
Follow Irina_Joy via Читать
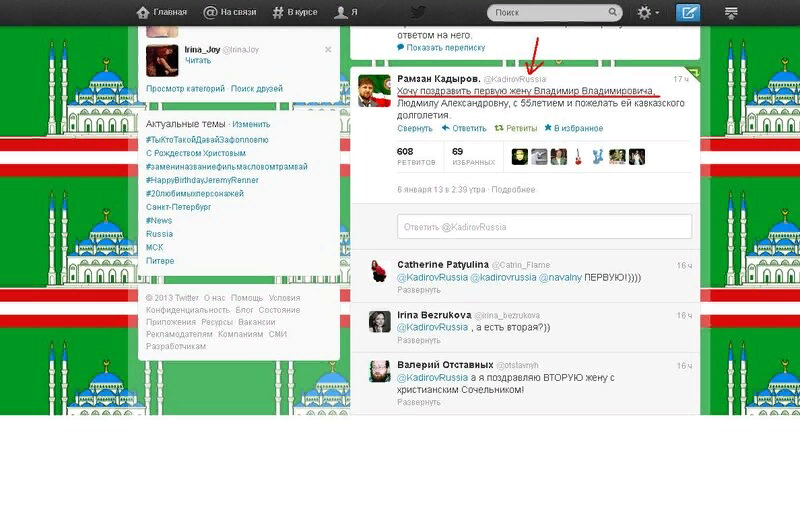click(x=198, y=61)
